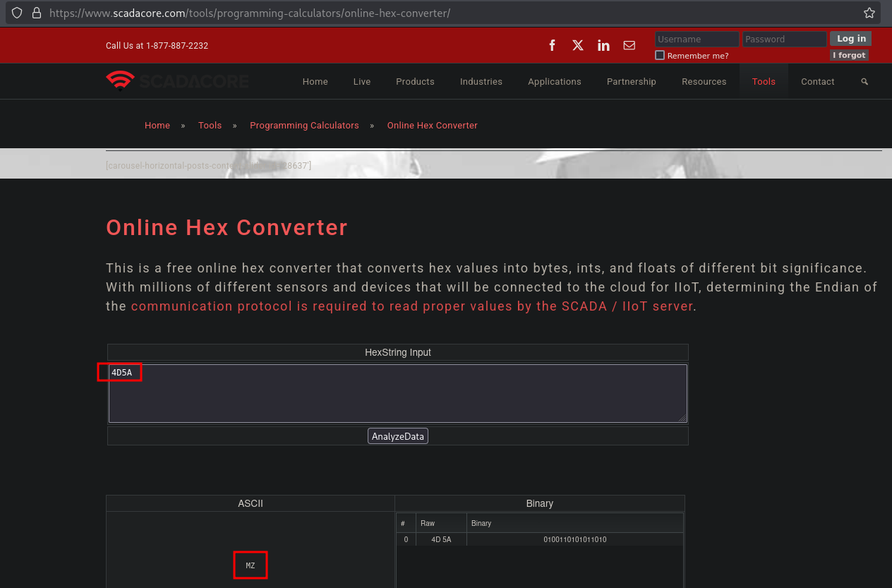Viewport: 892px width, 588px height.
Task: Open the LinkedIn social icon
Action: (x=603, y=45)
